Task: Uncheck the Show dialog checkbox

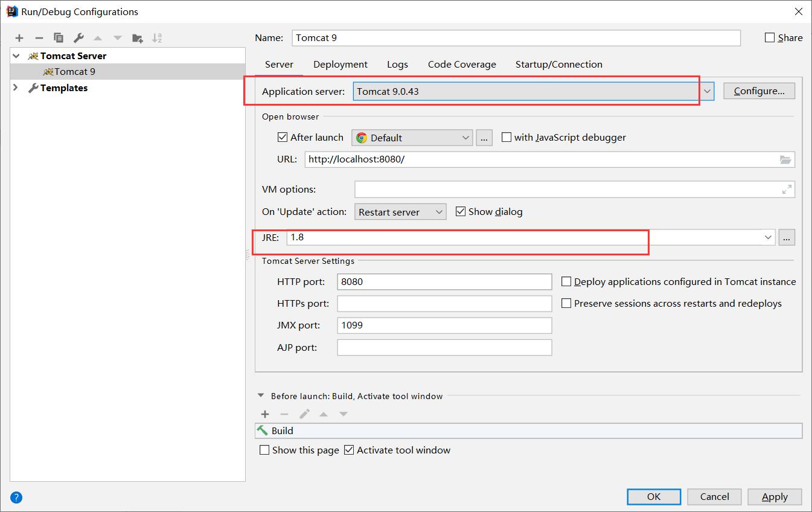Action: point(461,211)
